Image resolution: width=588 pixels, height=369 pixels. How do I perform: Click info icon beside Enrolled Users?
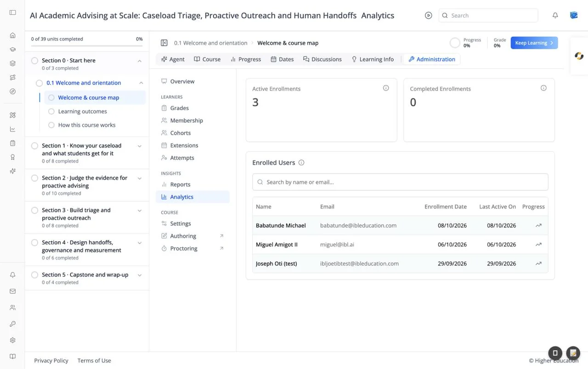[301, 163]
